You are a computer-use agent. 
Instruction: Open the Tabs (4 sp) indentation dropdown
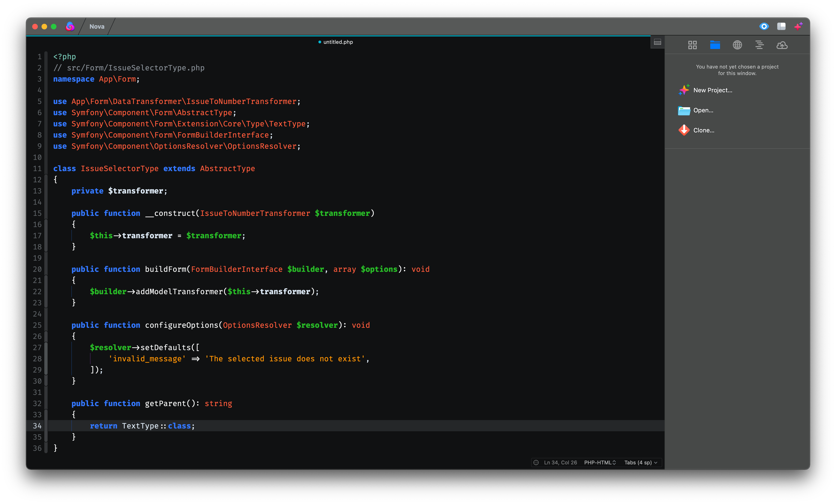click(641, 463)
